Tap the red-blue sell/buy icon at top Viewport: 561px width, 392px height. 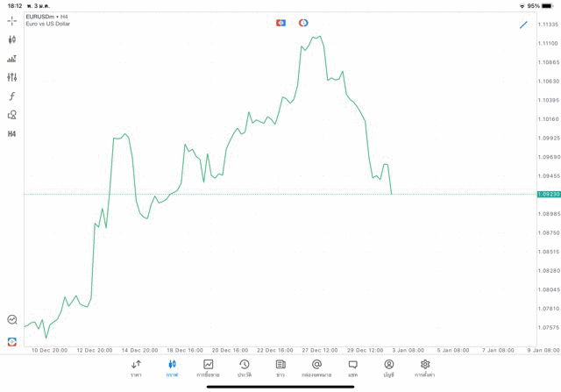tap(281, 23)
